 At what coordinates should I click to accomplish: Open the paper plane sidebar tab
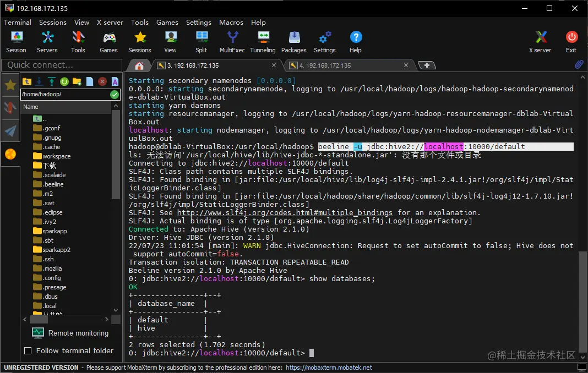(x=10, y=130)
